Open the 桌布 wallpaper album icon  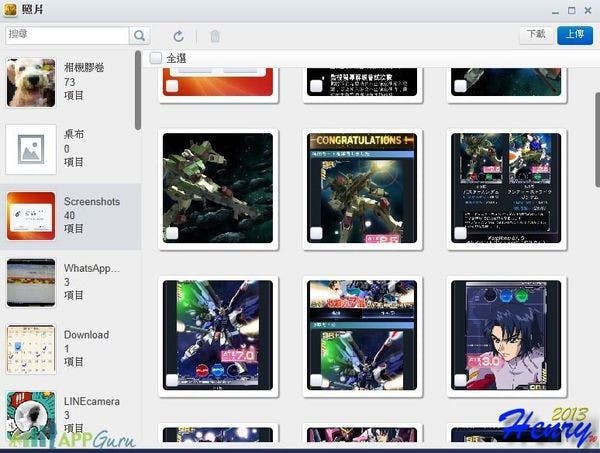(30, 148)
